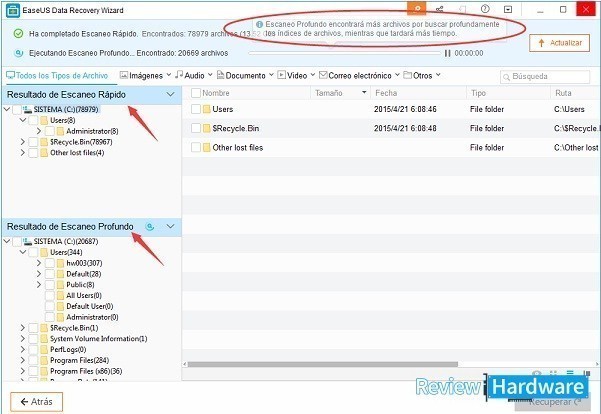Check the Administrator(8) tree checkbox

pyautogui.click(x=49, y=131)
